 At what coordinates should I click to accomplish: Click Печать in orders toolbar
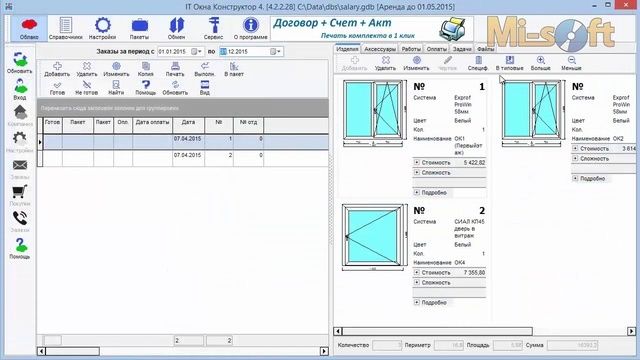click(x=175, y=69)
